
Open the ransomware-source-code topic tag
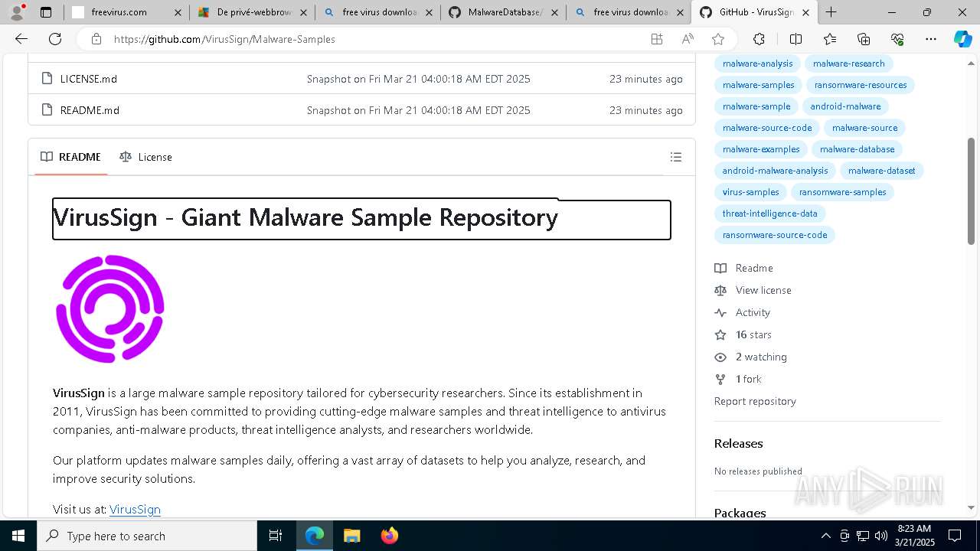774,235
